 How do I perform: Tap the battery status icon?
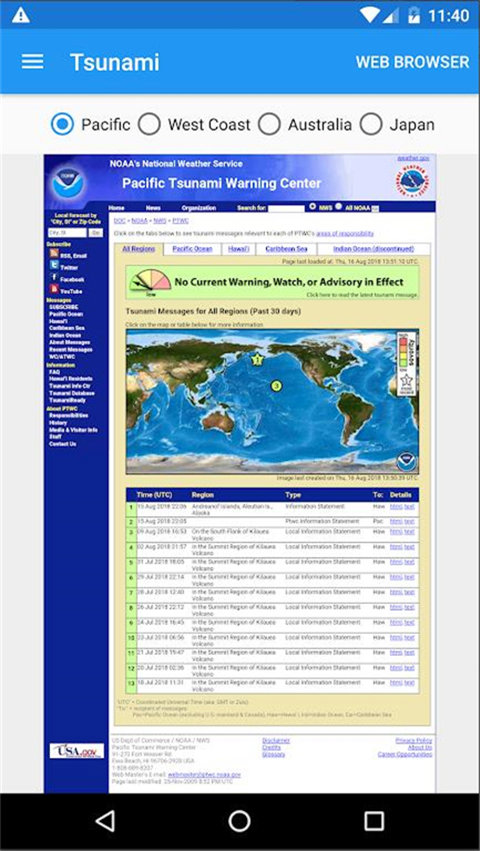414,15
